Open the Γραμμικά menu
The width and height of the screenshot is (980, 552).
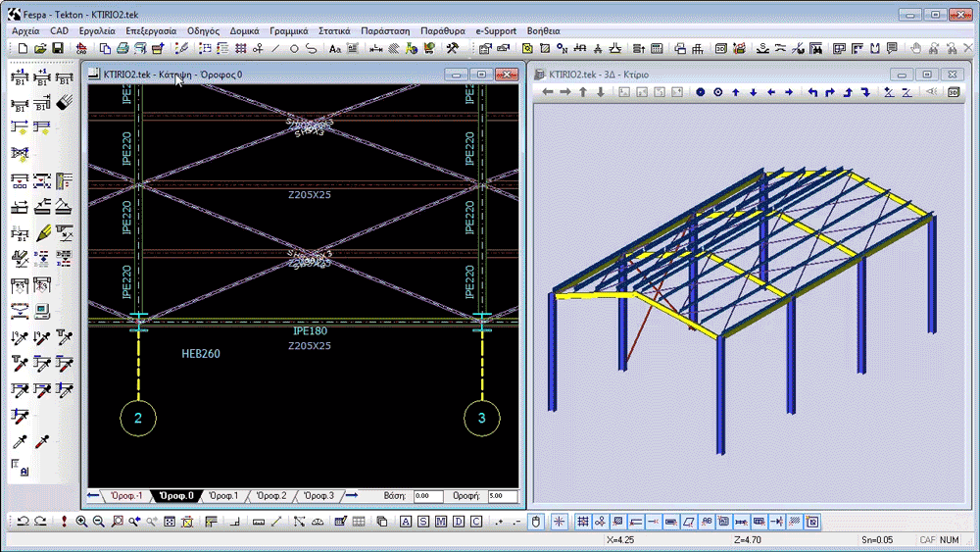pos(289,30)
